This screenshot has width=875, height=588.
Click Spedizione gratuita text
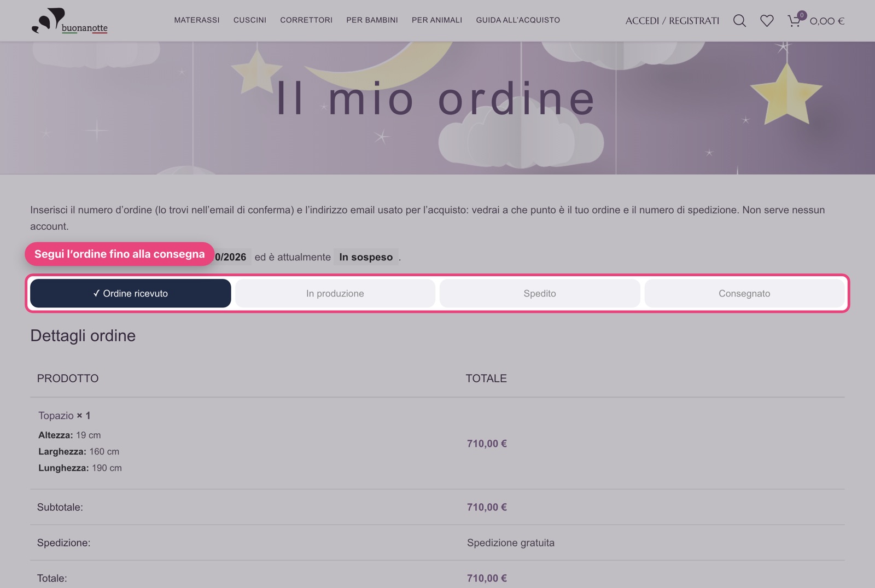point(511,543)
